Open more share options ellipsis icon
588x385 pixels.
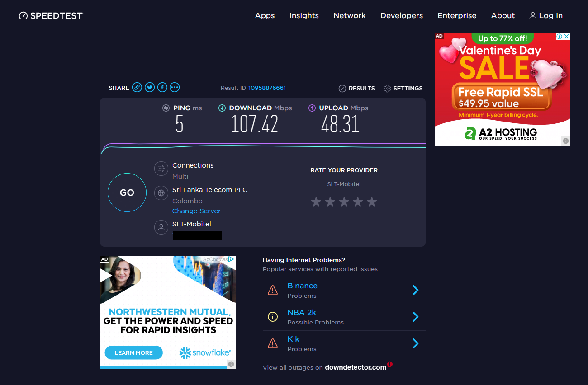point(175,88)
